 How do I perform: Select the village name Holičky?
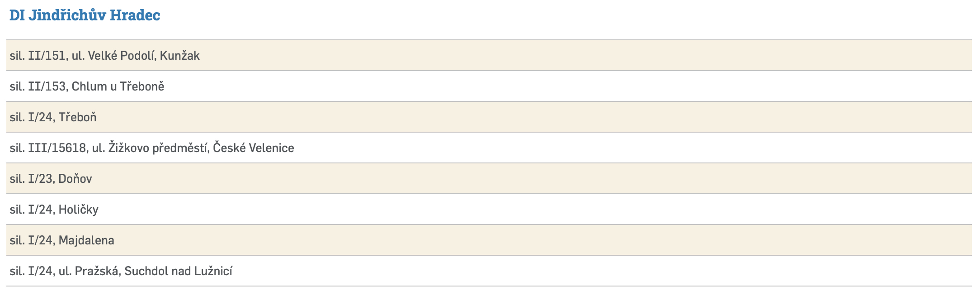pos(78,210)
